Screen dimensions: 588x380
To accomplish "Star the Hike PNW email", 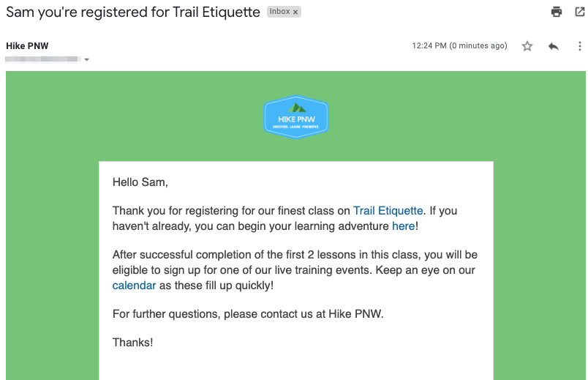I will pyautogui.click(x=527, y=46).
